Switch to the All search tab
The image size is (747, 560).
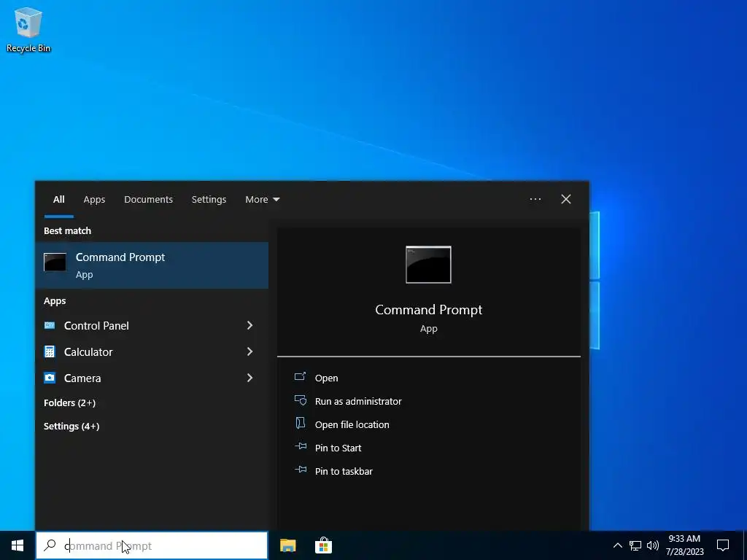pyautogui.click(x=58, y=200)
